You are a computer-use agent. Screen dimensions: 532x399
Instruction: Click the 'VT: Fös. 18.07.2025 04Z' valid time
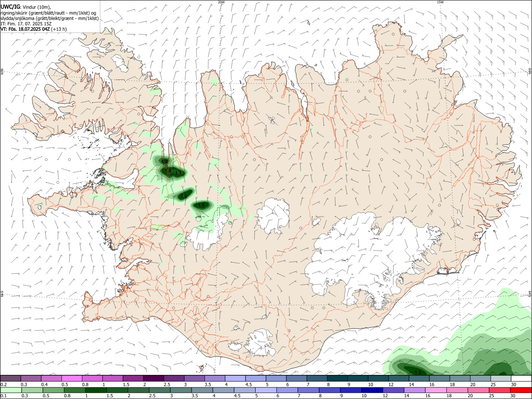pos(25,29)
